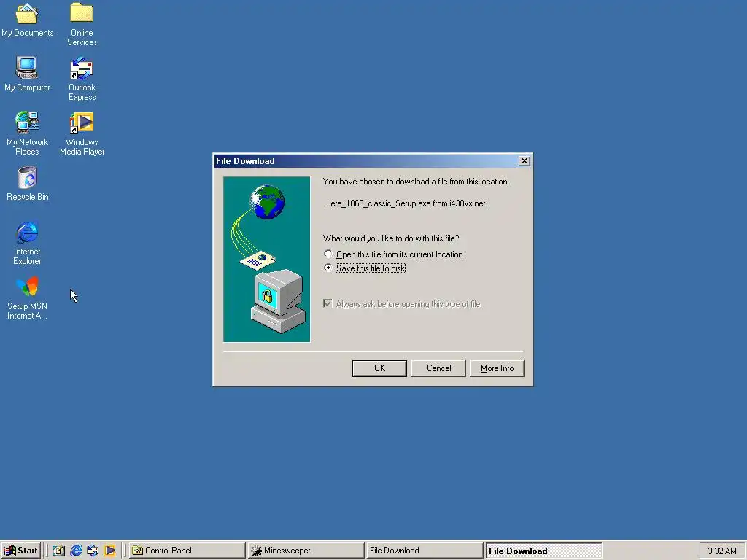This screenshot has height=560, width=747.
Task: Toggle Always ask before opening checkbox
Action: pyautogui.click(x=402, y=304)
